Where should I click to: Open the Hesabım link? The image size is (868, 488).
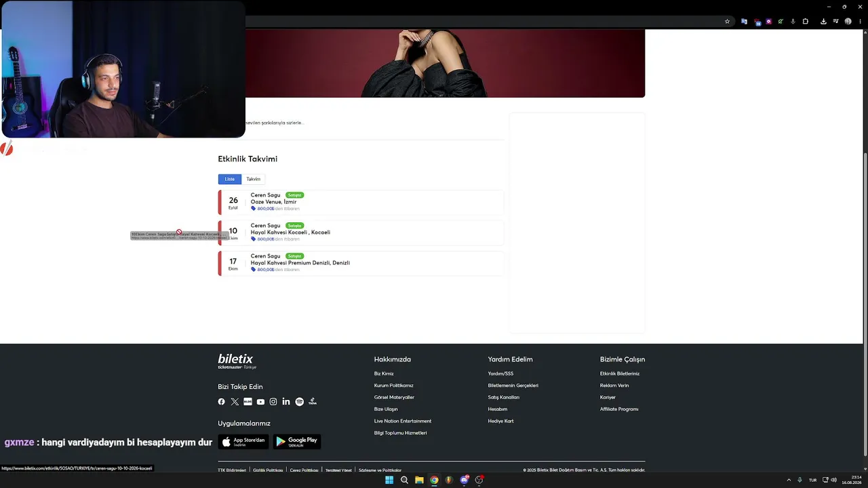(498, 409)
